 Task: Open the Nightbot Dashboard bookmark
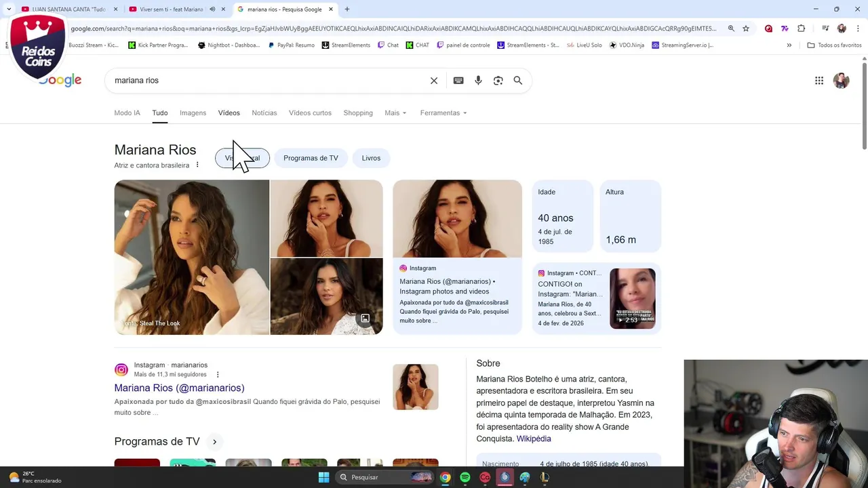pos(229,45)
